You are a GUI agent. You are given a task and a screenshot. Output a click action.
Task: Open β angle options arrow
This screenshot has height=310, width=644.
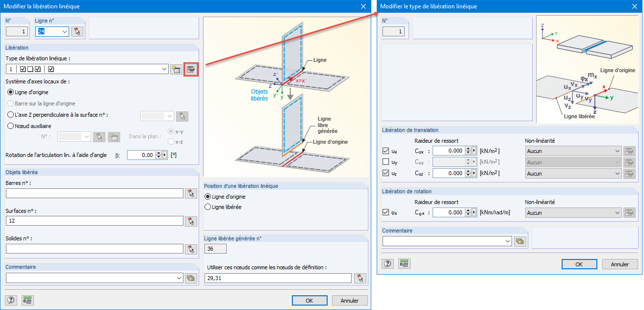click(x=164, y=155)
